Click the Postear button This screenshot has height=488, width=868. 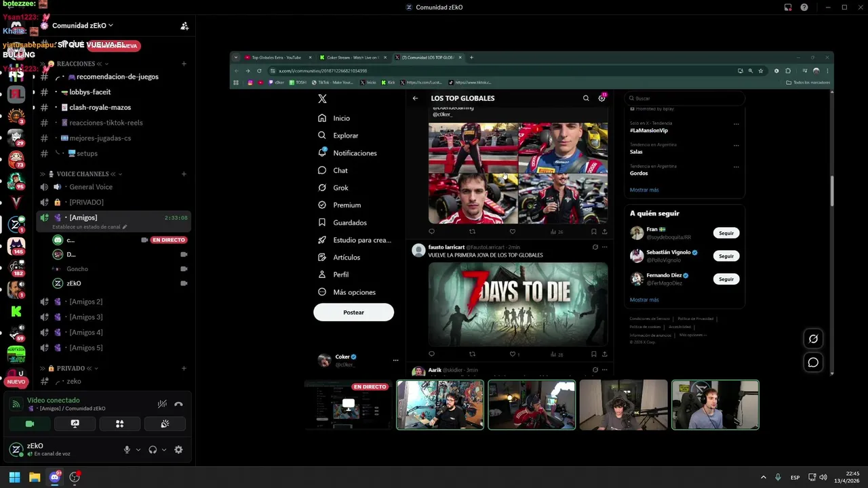(x=353, y=312)
